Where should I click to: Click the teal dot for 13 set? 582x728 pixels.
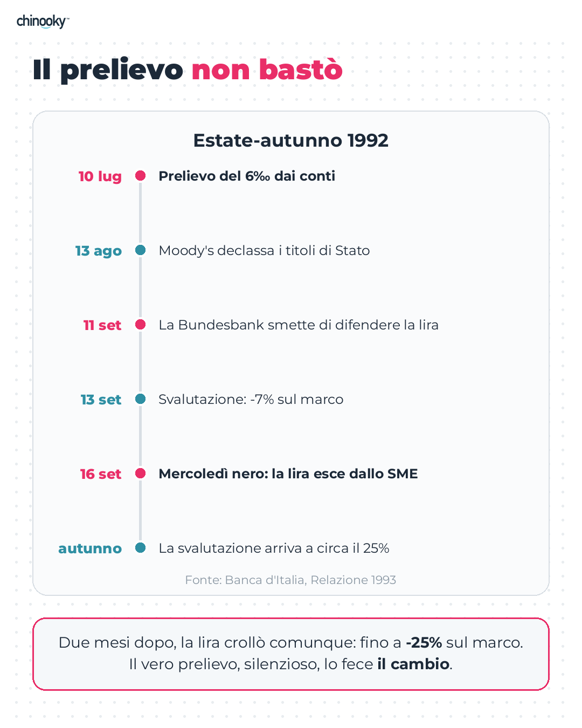point(141,399)
